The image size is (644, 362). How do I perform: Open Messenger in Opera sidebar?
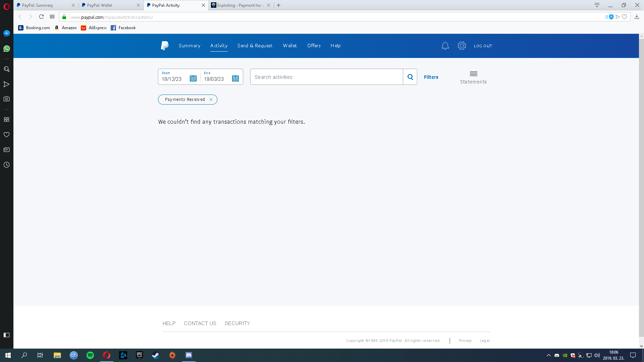point(6,33)
